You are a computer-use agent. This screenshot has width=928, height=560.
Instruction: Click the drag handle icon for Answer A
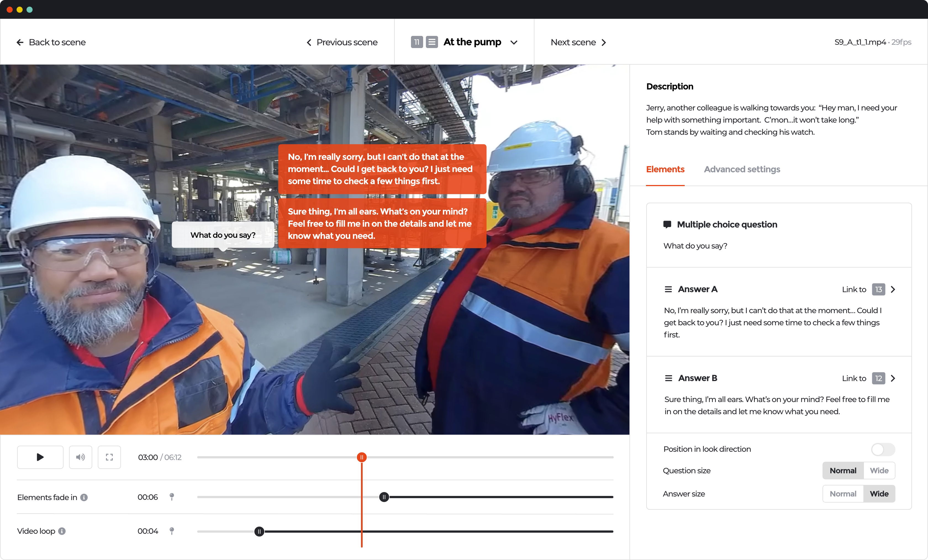pos(668,289)
